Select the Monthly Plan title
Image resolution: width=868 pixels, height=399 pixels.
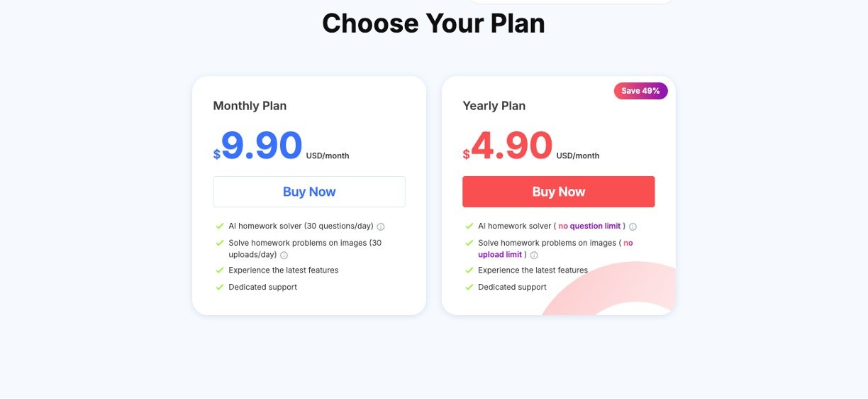tap(250, 106)
